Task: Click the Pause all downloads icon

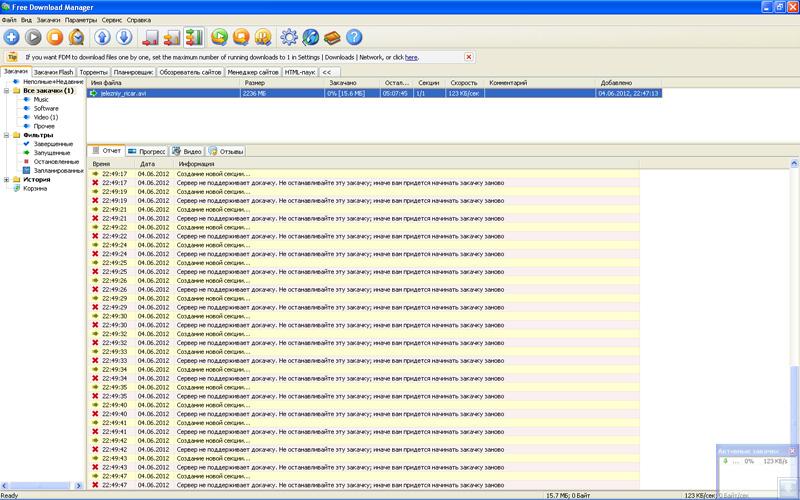Action: tap(263, 37)
